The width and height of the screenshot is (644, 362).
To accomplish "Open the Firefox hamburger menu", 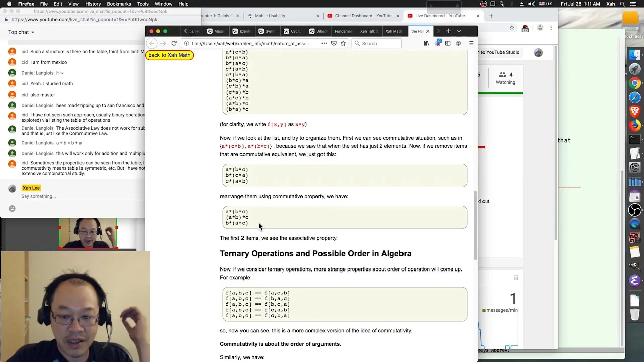I will (x=471, y=43).
